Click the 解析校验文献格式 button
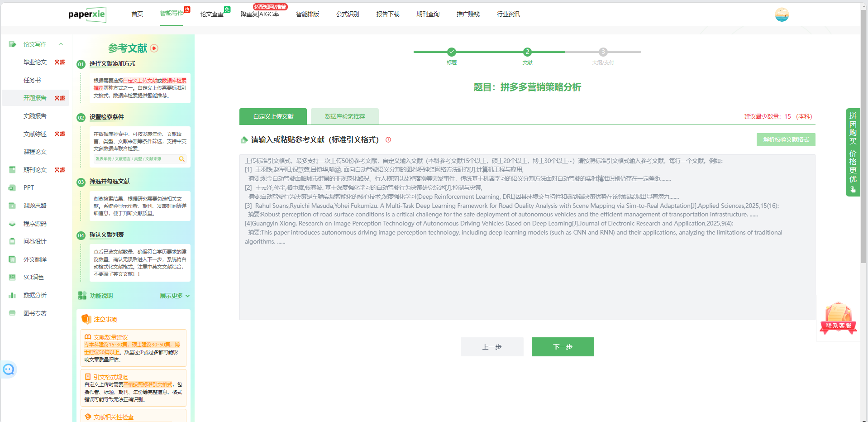 coord(786,139)
